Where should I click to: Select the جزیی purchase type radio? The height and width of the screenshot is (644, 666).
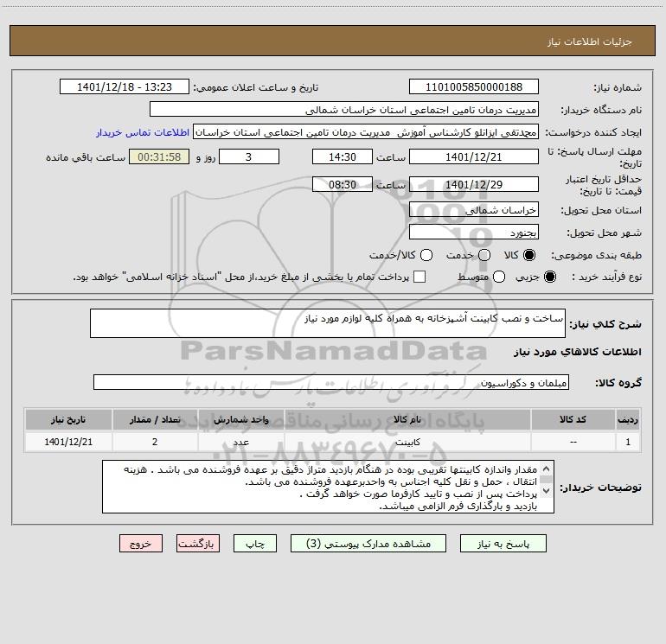[549, 277]
